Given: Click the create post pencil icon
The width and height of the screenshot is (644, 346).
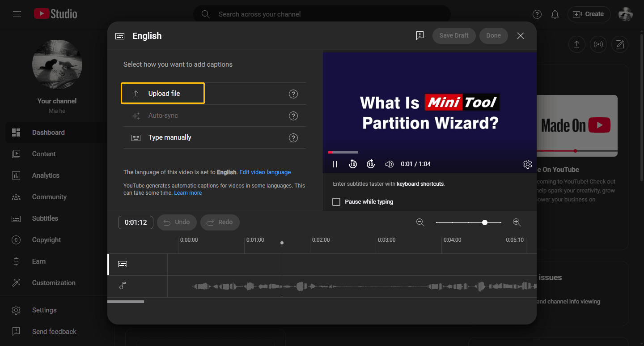Looking at the screenshot, I should pyautogui.click(x=620, y=44).
